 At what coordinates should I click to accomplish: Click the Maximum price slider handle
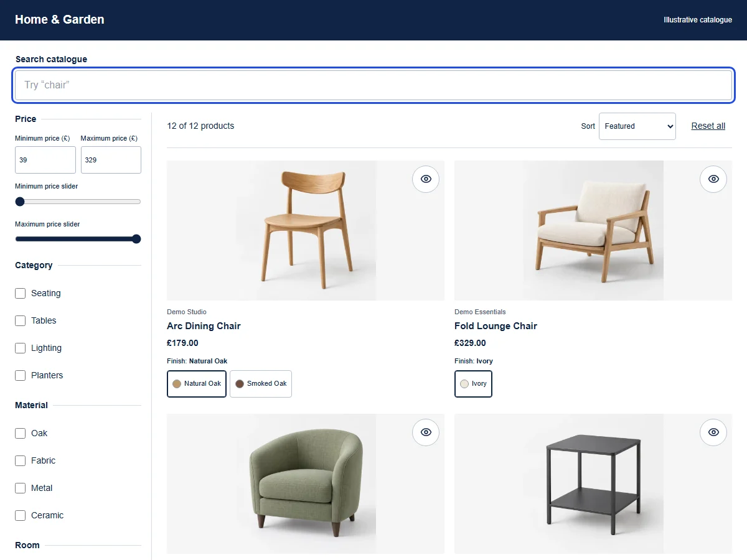coord(136,239)
